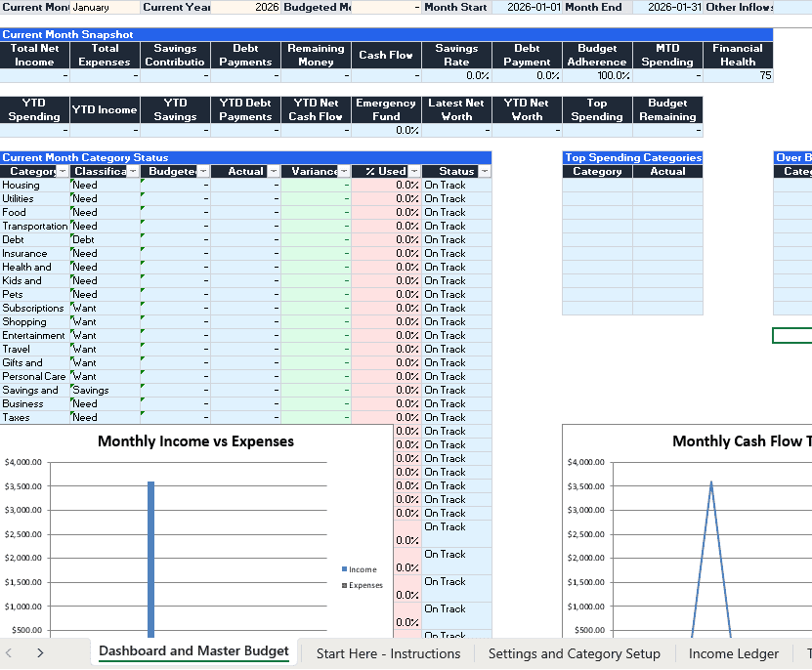Select the Current Year cell showing 2026
Viewport: 812px width, 670px height.
coord(245,7)
